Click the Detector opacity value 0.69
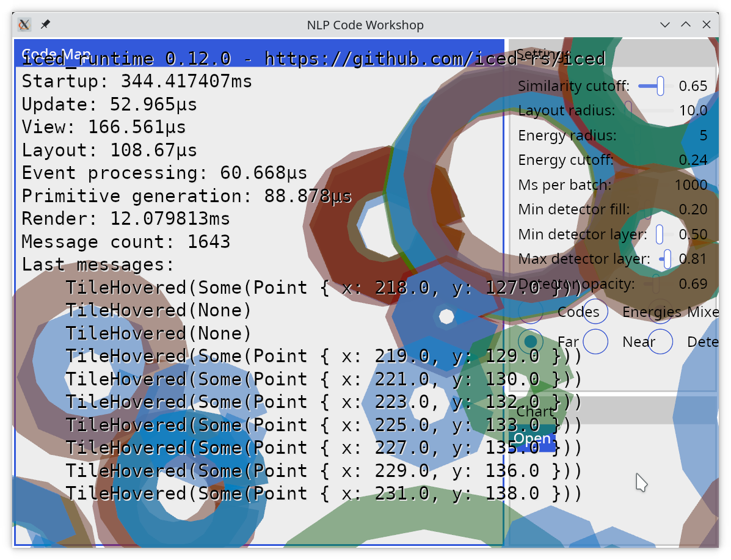The image size is (731, 560). pyautogui.click(x=693, y=283)
